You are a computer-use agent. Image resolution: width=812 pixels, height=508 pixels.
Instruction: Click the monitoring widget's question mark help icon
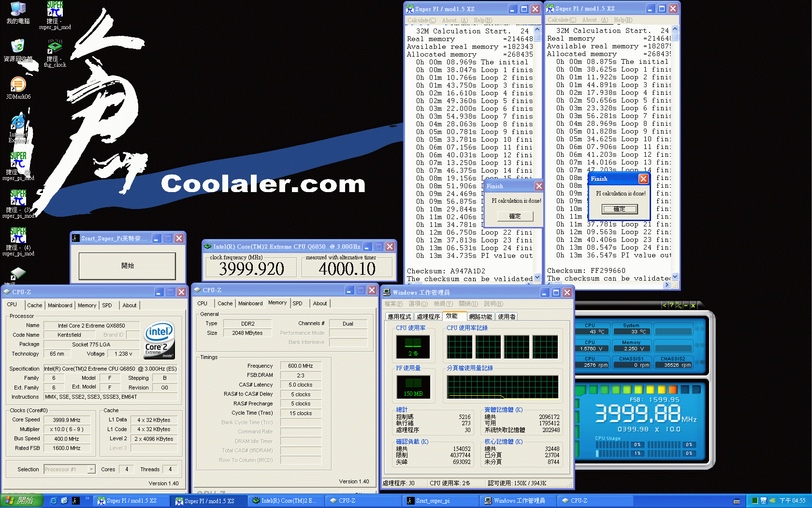[x=671, y=305]
